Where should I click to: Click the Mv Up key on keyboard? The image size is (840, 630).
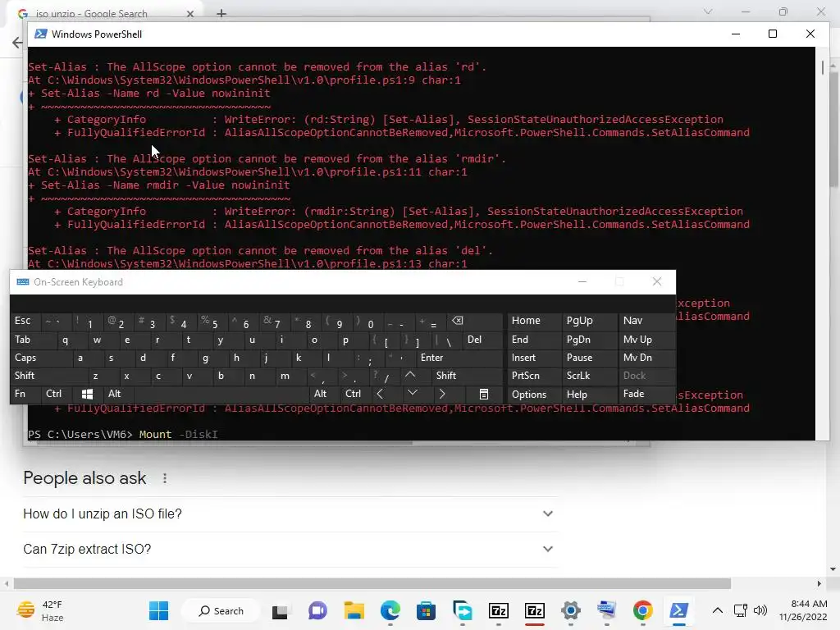(x=646, y=340)
